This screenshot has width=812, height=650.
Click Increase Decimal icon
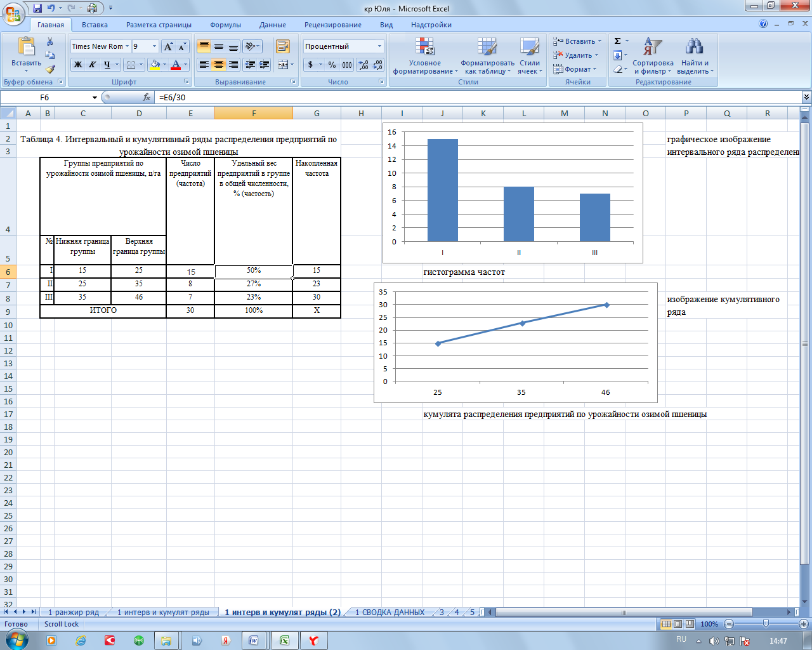coord(363,65)
